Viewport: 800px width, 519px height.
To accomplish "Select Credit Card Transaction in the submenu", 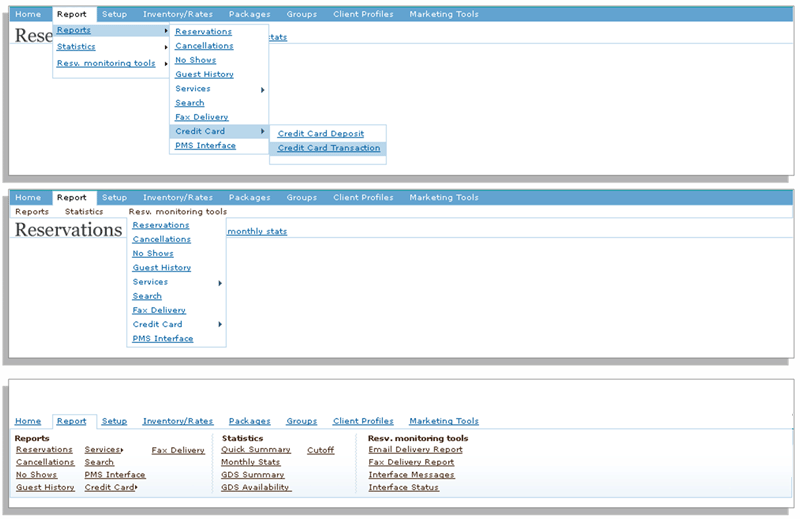I will [328, 148].
